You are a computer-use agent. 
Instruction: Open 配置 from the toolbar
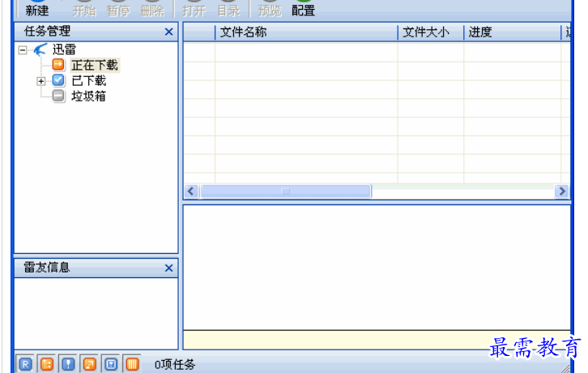coord(303,9)
